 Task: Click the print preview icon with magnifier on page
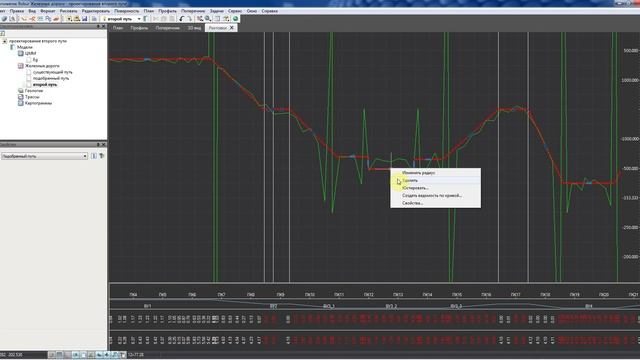(12, 19)
